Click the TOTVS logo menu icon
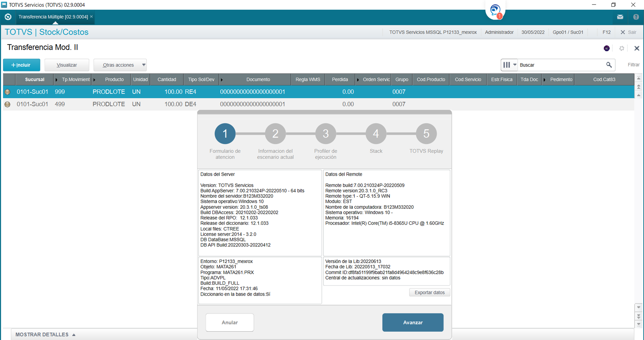644x340 pixels. [8, 17]
